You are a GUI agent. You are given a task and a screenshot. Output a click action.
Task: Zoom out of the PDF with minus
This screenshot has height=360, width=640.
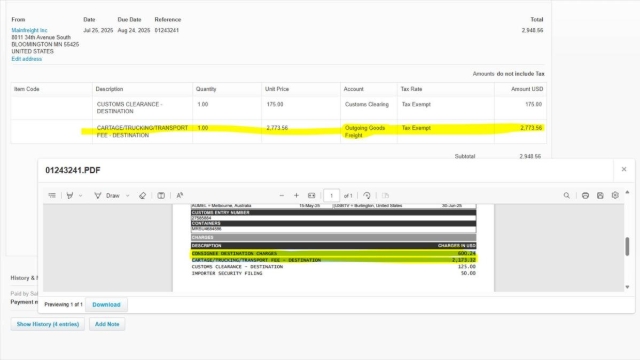click(282, 196)
